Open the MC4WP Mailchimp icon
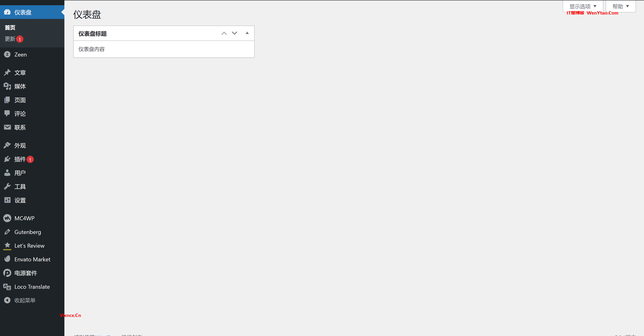 point(7,218)
